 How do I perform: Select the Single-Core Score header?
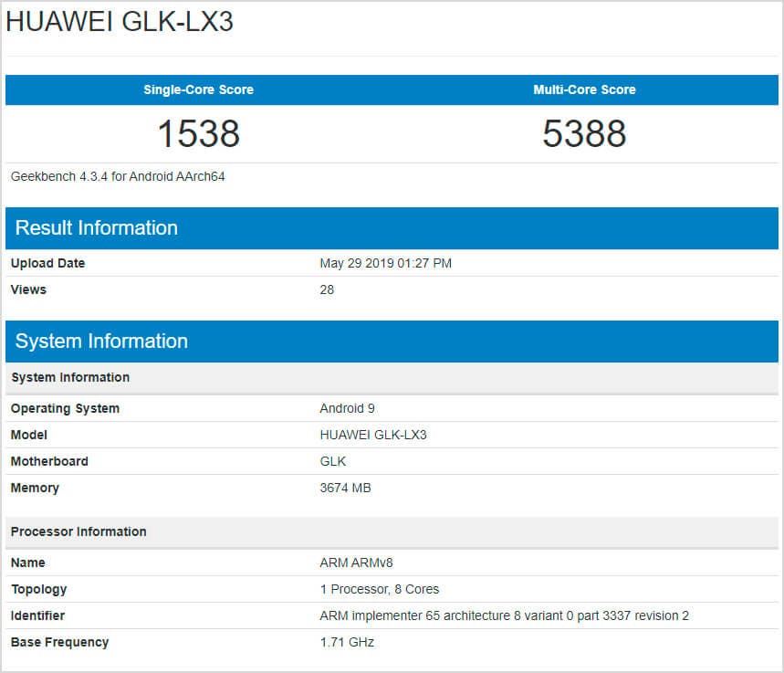(198, 89)
